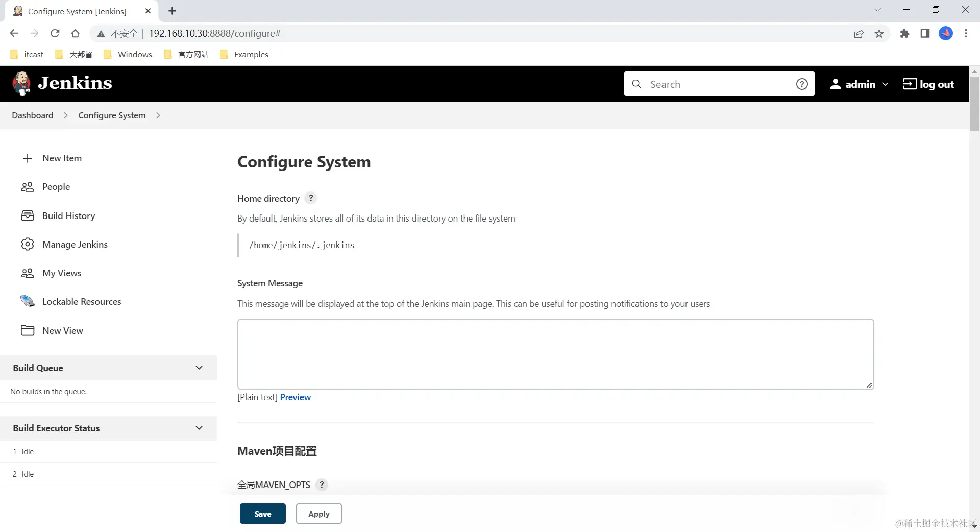The width and height of the screenshot is (980, 532).
Task: Open Manage Jenkins from sidebar
Action: (75, 244)
